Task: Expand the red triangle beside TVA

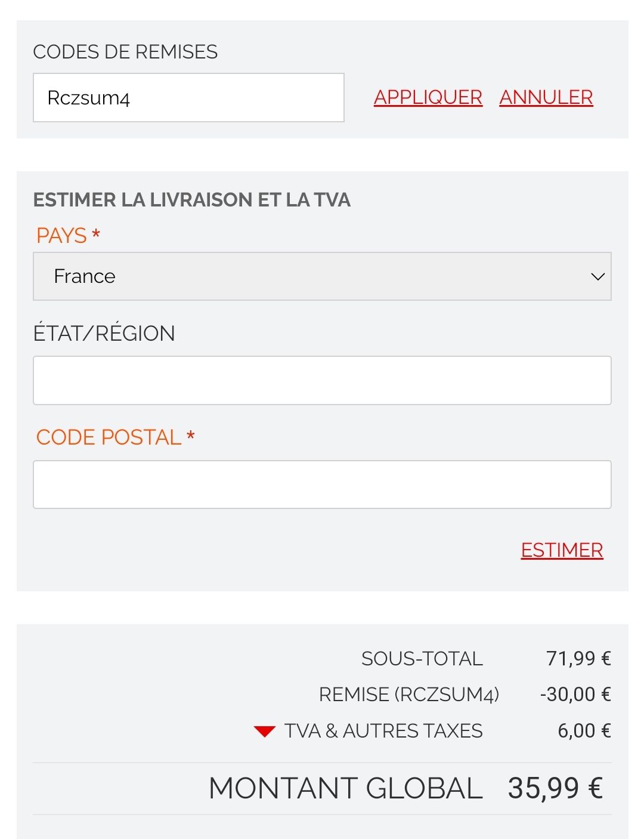Action: pos(264,731)
